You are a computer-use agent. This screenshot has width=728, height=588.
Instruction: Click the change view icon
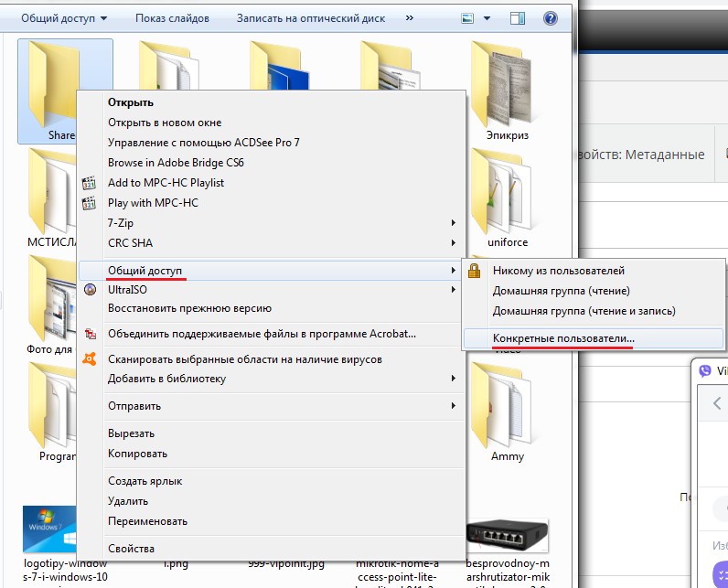tap(467, 18)
